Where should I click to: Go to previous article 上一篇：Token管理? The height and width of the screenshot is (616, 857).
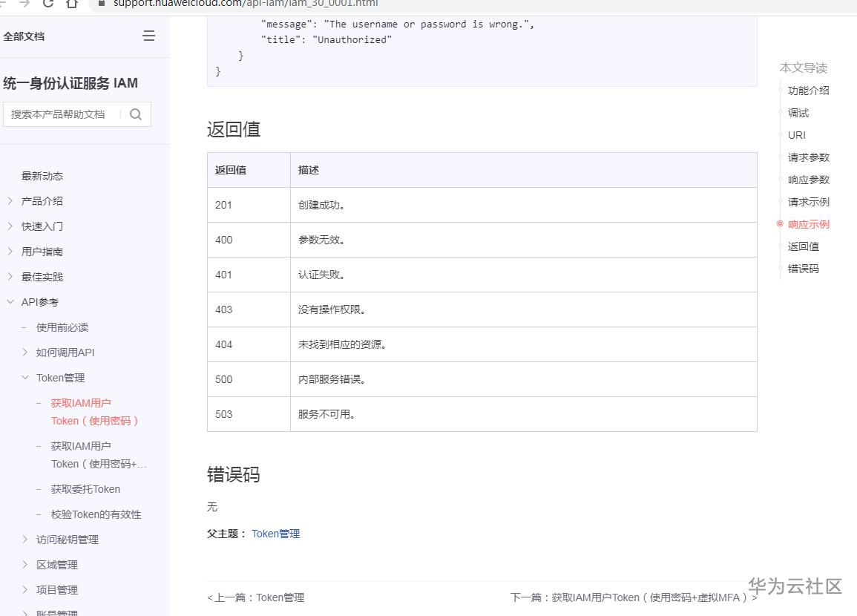pyautogui.click(x=256, y=597)
